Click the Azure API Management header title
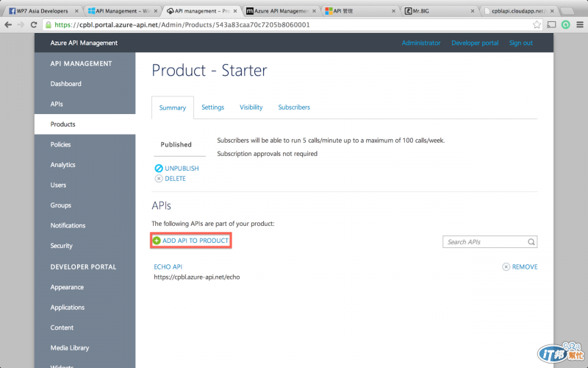 coord(84,43)
